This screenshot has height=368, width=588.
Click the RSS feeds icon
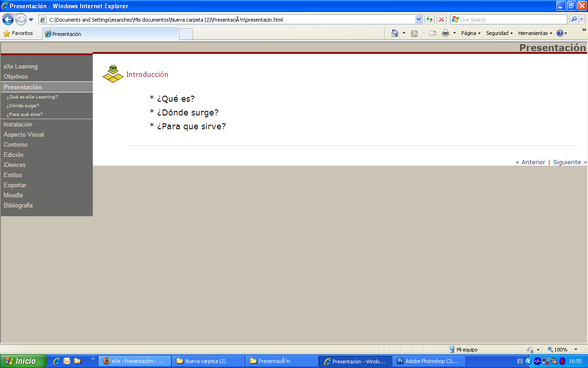(x=414, y=33)
